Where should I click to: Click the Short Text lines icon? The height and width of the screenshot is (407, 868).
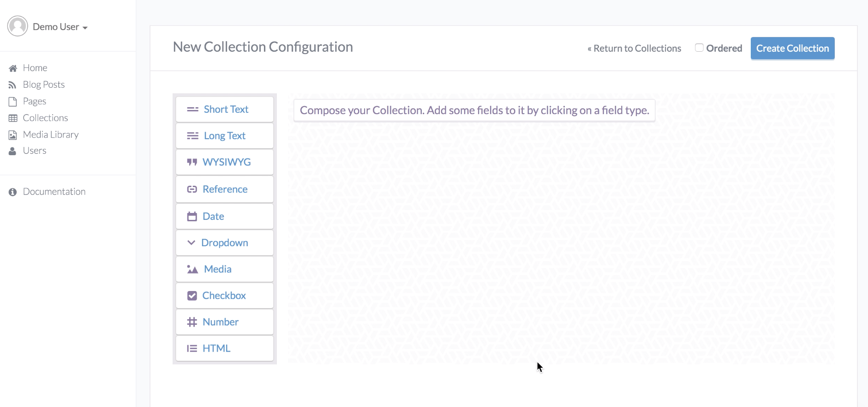point(192,109)
